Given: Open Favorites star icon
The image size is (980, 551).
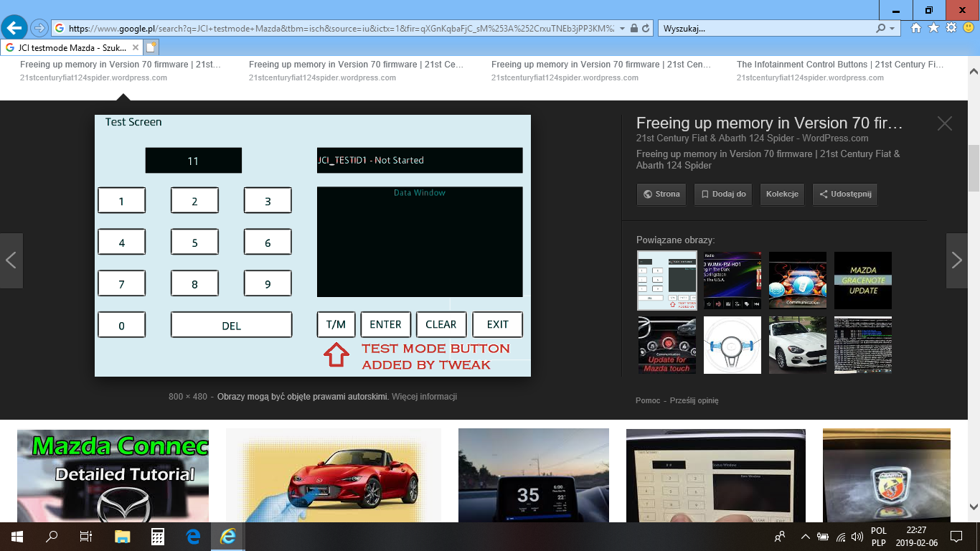Looking at the screenshot, I should click(x=933, y=28).
